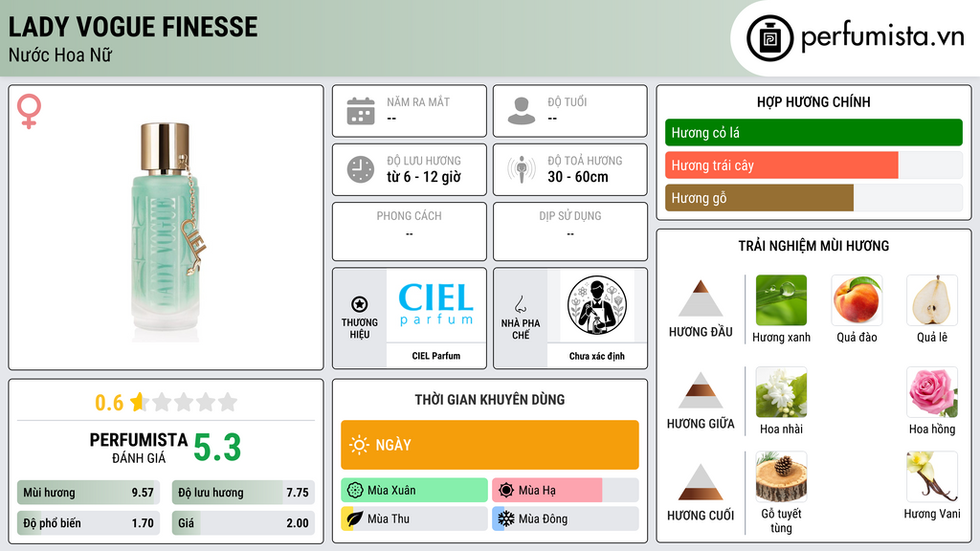Click the calendar icon beside Năm ra mắt
Image resolution: width=980 pixels, height=551 pixels.
tap(361, 111)
